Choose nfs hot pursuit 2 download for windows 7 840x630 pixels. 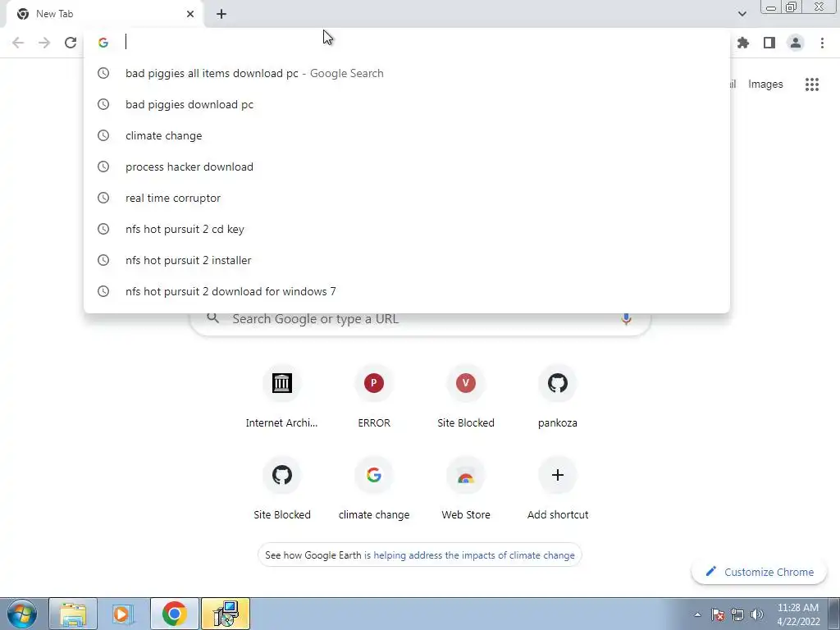point(407,291)
